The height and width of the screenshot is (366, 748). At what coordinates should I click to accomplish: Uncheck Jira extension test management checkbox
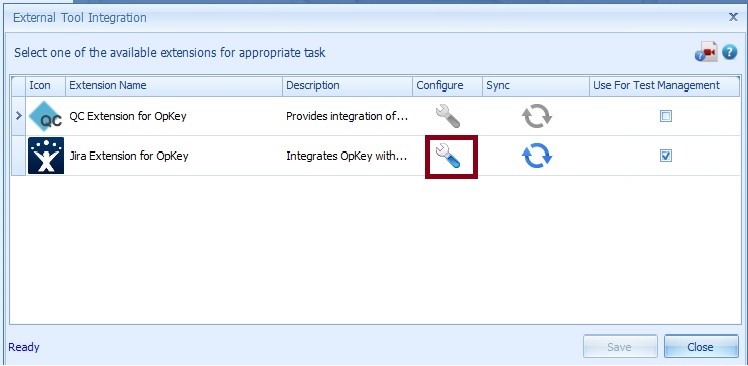[666, 156]
